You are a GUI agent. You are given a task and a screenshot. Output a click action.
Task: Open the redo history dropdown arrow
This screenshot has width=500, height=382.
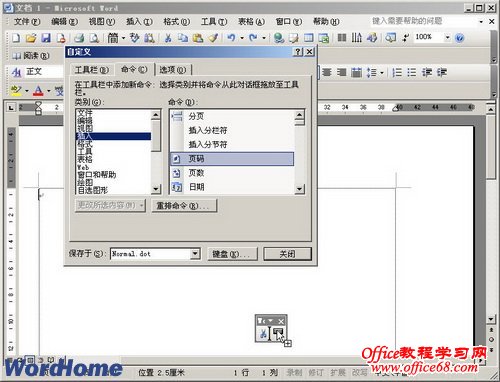(x=264, y=38)
